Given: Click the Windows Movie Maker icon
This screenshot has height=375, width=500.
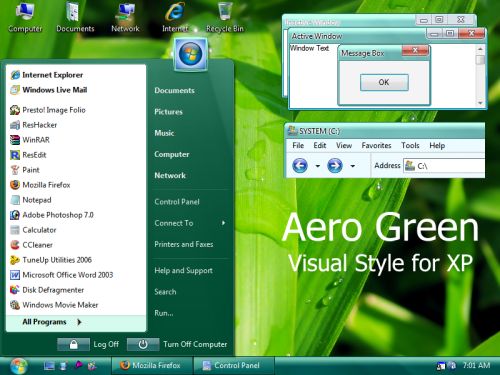Looking at the screenshot, I should pyautogui.click(x=15, y=305).
